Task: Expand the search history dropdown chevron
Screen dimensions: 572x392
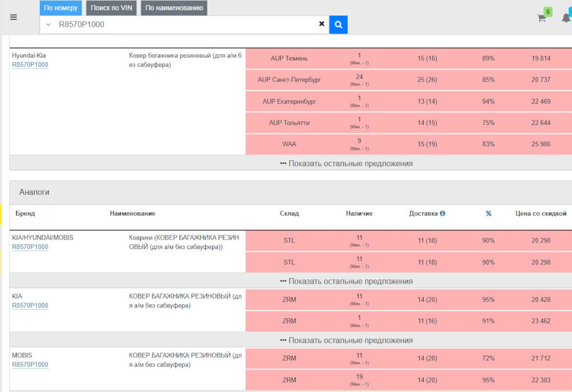Action: coord(48,24)
